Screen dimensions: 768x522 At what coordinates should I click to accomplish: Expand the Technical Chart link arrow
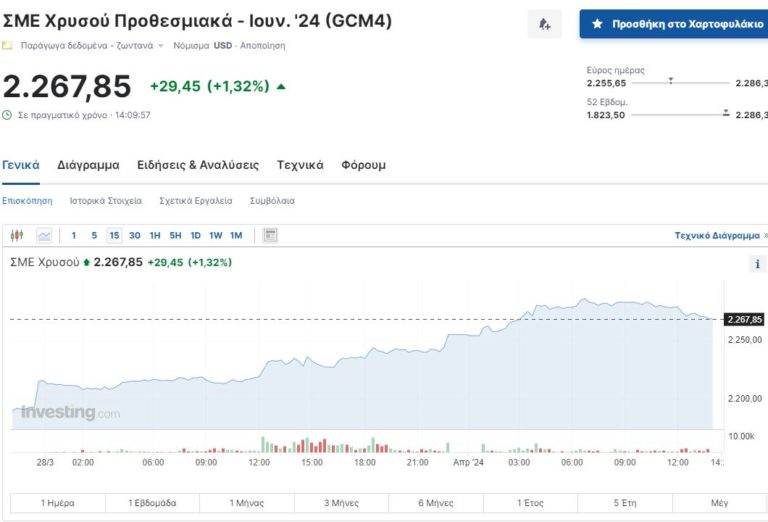765,236
